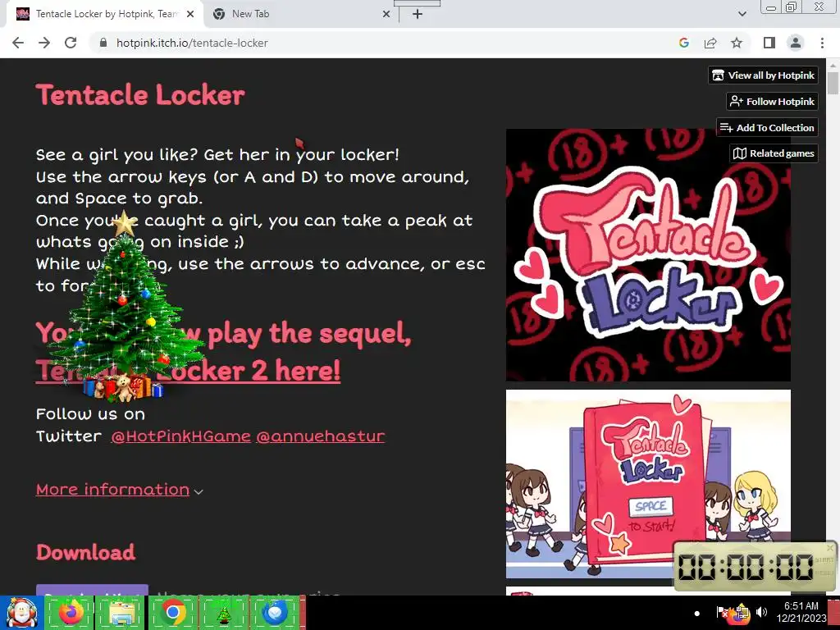Click START on the stopwatch widget
This screenshot has width=840, height=630.
(824, 559)
